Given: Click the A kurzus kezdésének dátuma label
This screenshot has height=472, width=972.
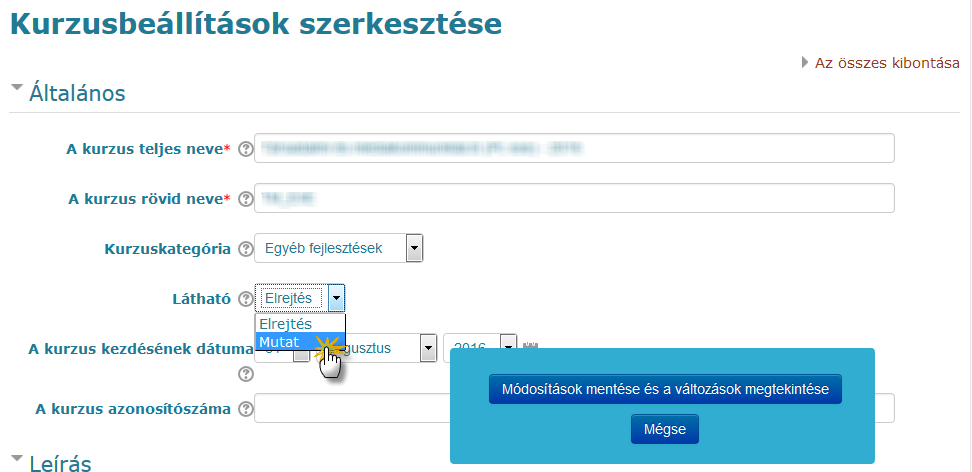Looking at the screenshot, I should pos(140,349).
